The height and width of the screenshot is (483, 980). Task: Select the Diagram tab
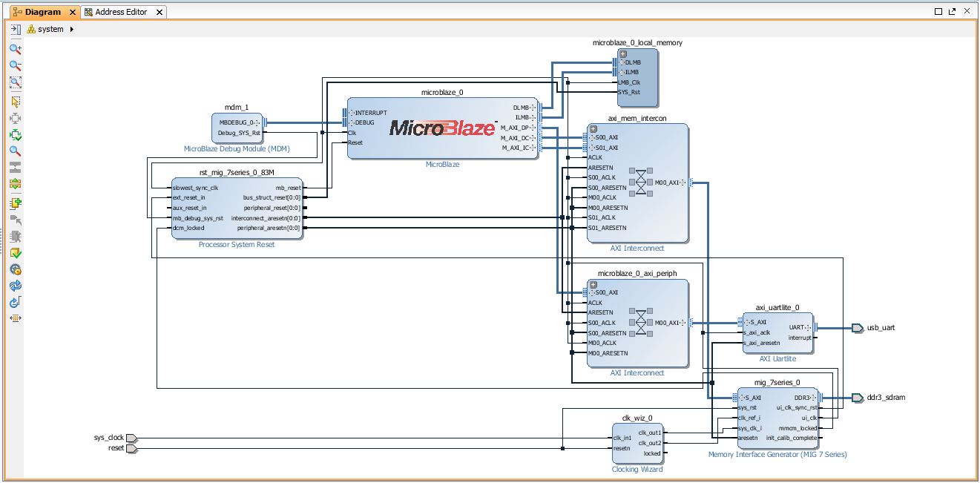tap(42, 12)
